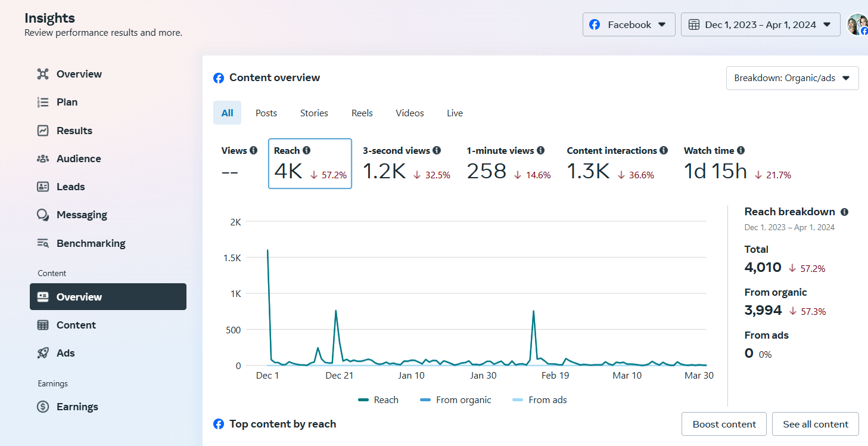Open Audience via its people icon
The height and width of the screenshot is (446, 868).
pos(43,159)
